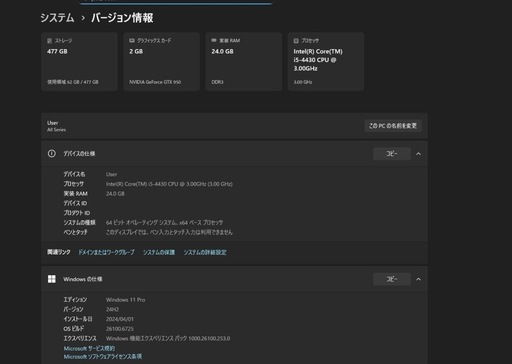
Task: Click the 関連リンク label
Action: pos(59,252)
